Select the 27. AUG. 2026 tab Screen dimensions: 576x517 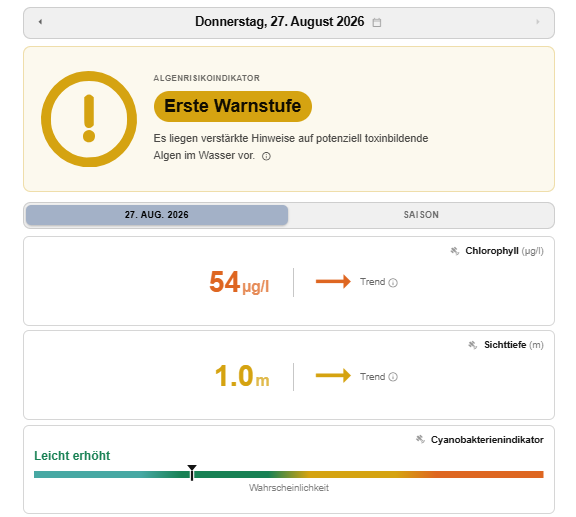pyautogui.click(x=157, y=215)
